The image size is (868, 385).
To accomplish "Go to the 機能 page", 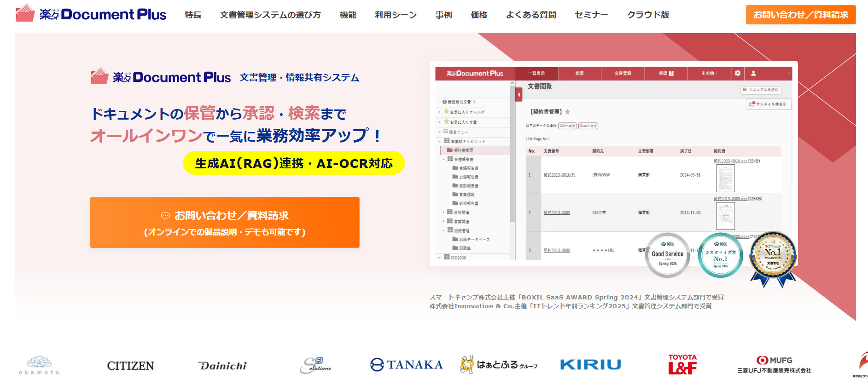I will (x=348, y=15).
